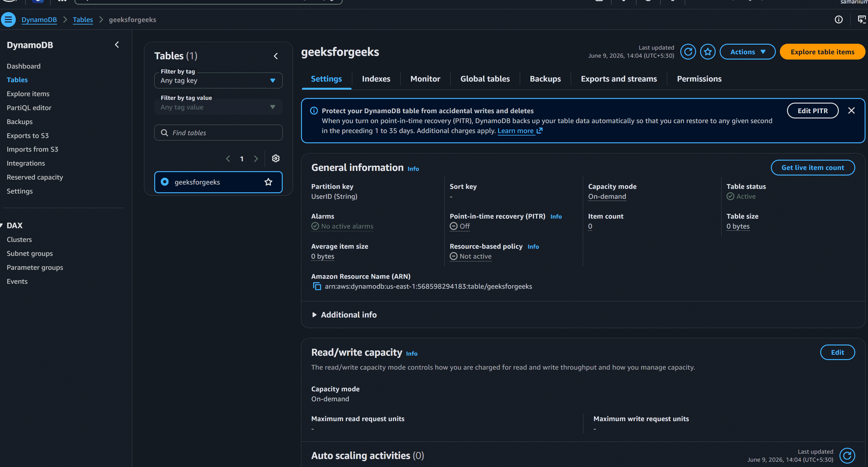The height and width of the screenshot is (467, 868).
Task: Click the refresh icon beside Last updated
Action: [688, 52]
